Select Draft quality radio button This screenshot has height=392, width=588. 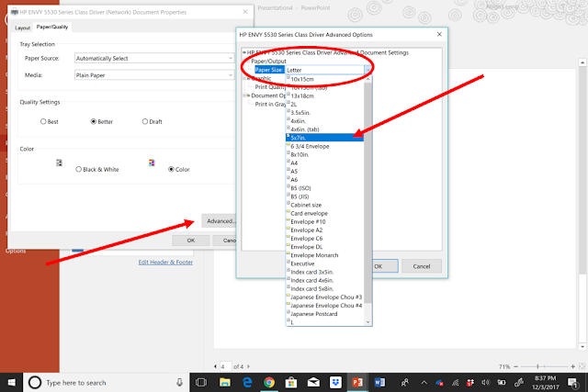[145, 121]
